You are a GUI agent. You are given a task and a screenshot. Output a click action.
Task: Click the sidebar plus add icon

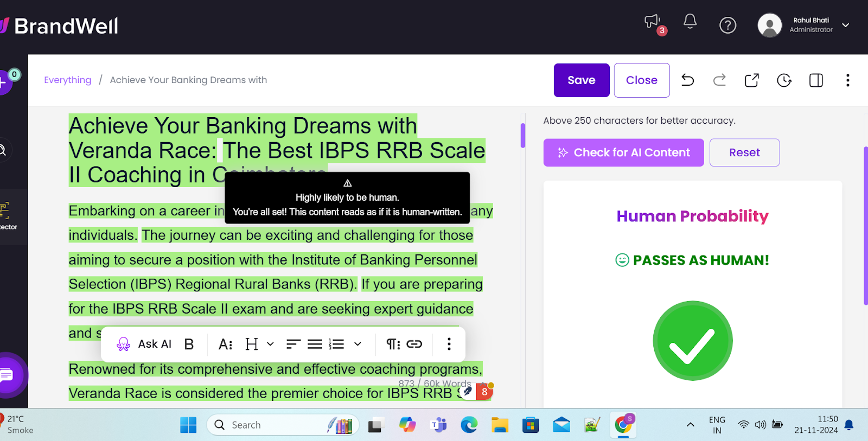tap(4, 82)
